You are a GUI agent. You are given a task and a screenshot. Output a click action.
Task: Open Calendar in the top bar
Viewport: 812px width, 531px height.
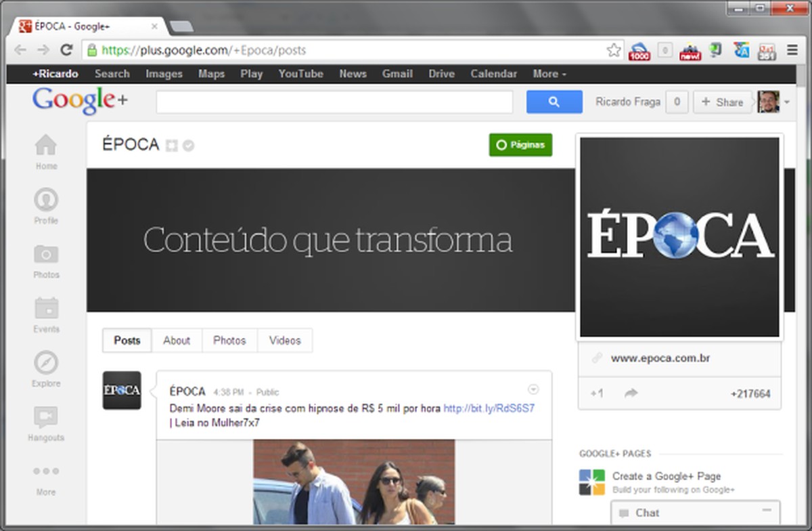[x=494, y=74]
